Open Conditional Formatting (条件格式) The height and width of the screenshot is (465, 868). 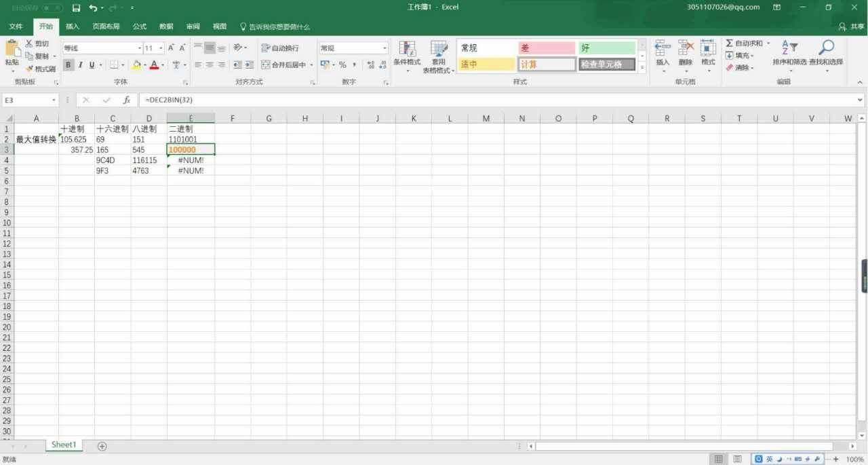click(407, 57)
